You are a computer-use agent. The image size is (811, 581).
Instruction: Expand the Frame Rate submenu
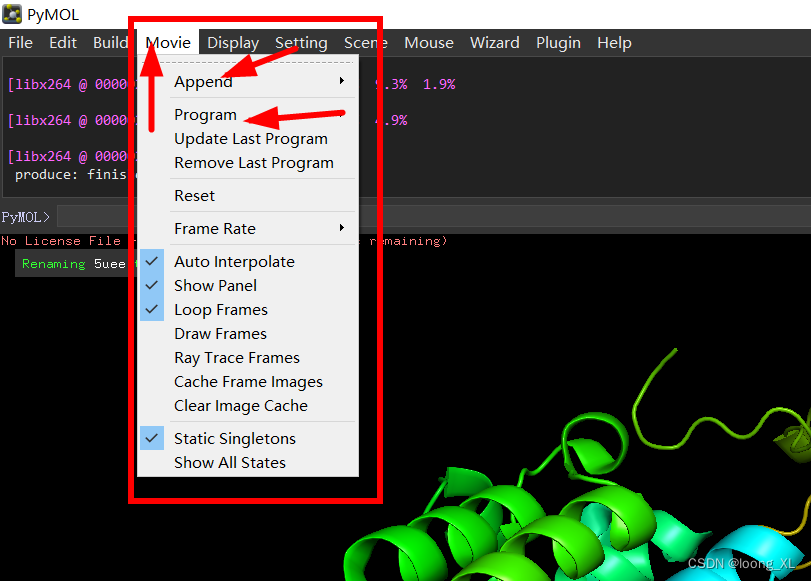(x=214, y=228)
